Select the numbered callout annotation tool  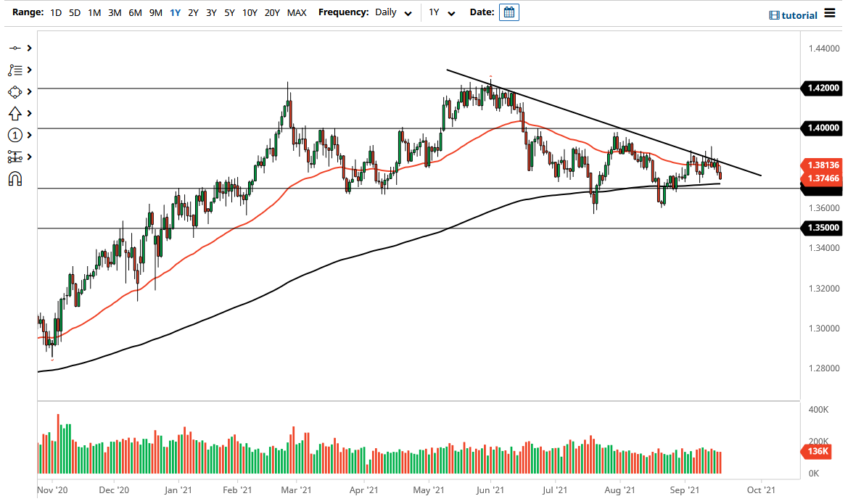coord(15,135)
